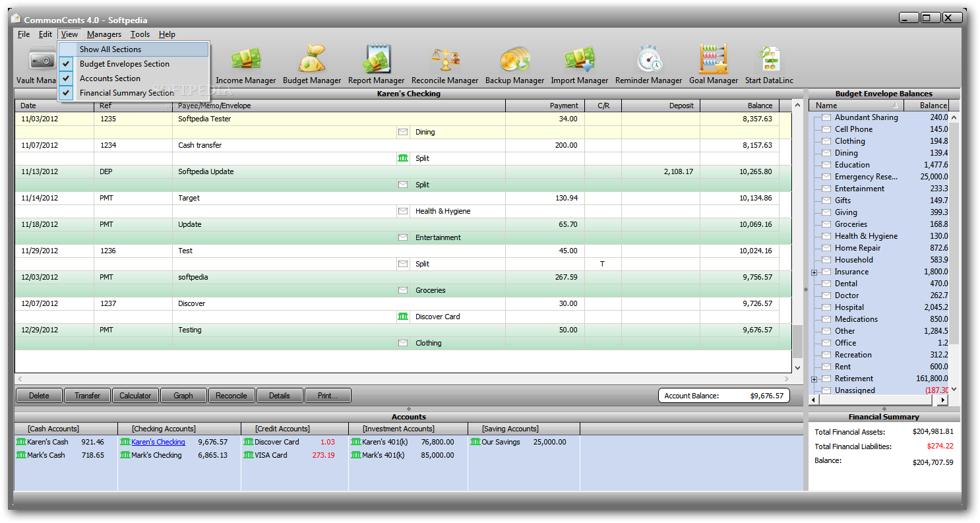The image size is (980, 523).
Task: Click the Reconcile button below the register
Action: tap(231, 396)
